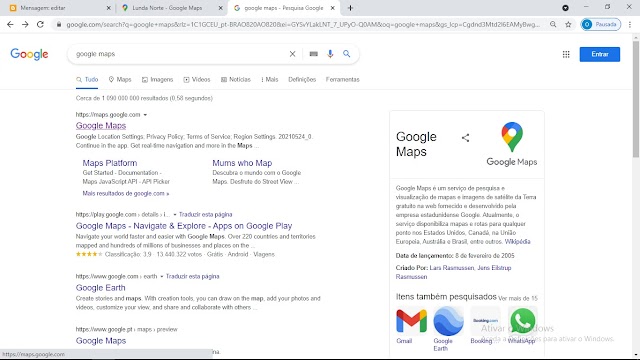Go back using the browser back arrow
Screen dimensions: 640x360
[10, 24]
